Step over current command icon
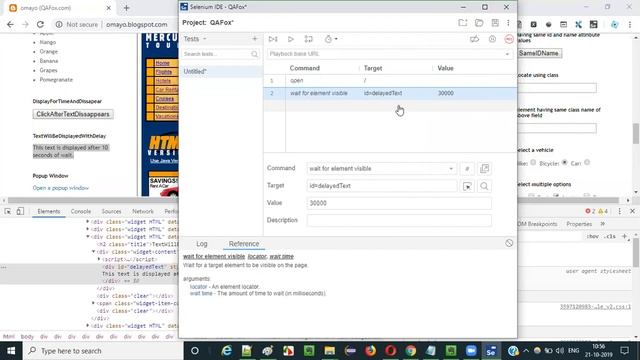 (309, 39)
